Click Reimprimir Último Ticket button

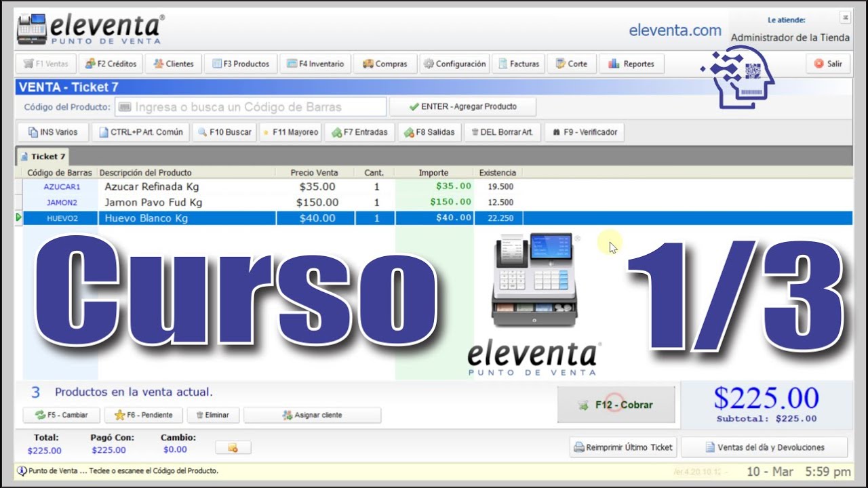[623, 447]
